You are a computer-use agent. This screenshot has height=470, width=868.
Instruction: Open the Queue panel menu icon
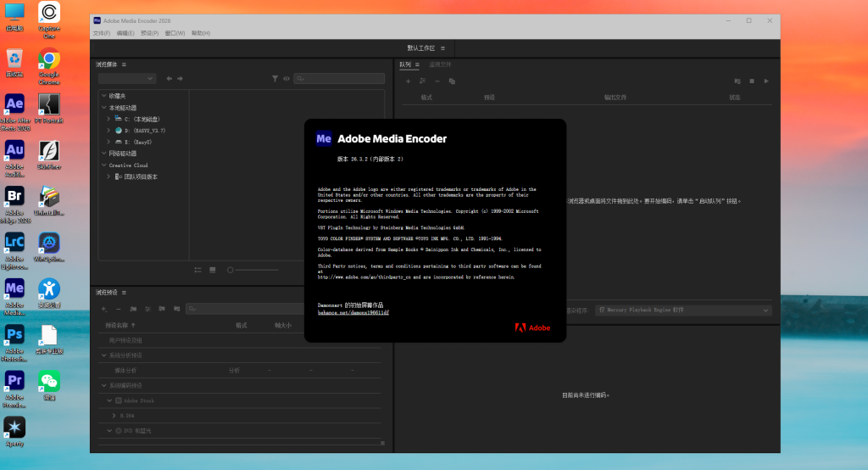[x=417, y=64]
